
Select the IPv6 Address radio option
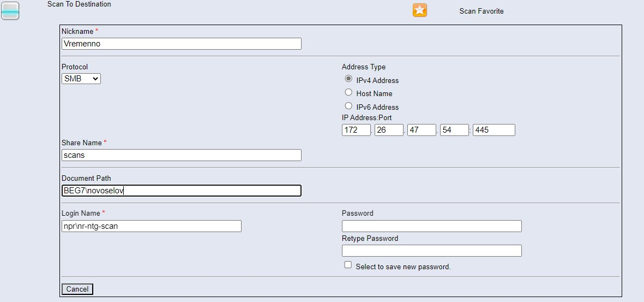pyautogui.click(x=348, y=106)
